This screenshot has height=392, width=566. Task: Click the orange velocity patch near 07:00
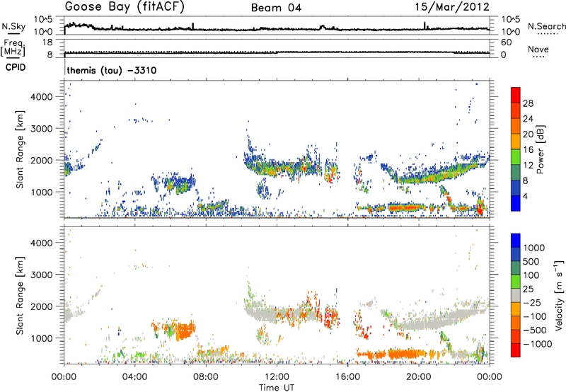pos(185,331)
